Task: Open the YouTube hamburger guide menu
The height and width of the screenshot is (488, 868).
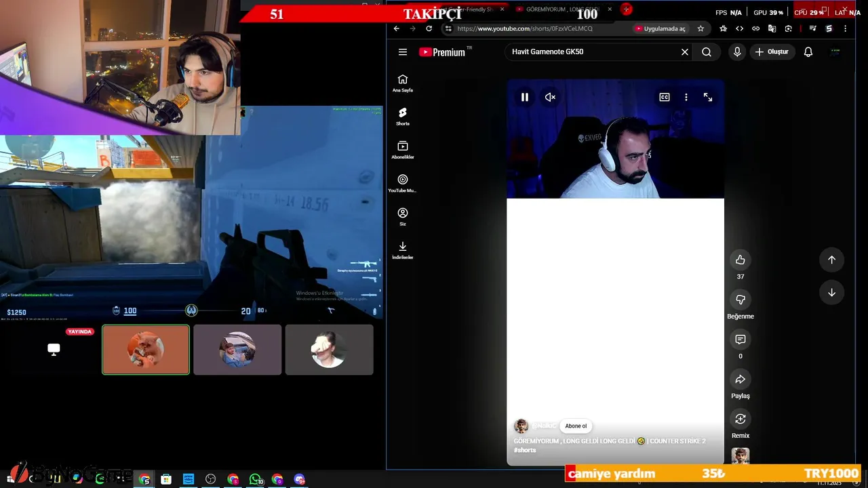Action: (403, 52)
